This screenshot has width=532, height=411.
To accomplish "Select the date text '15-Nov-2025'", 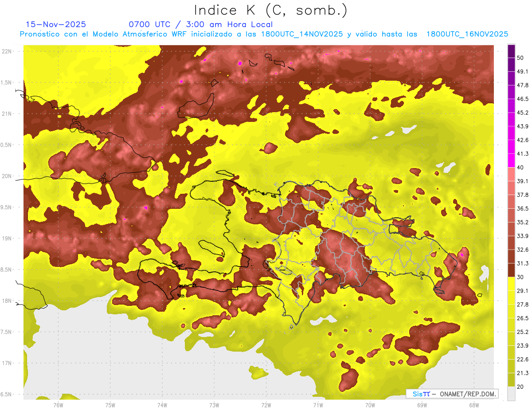I will pyautogui.click(x=56, y=24).
